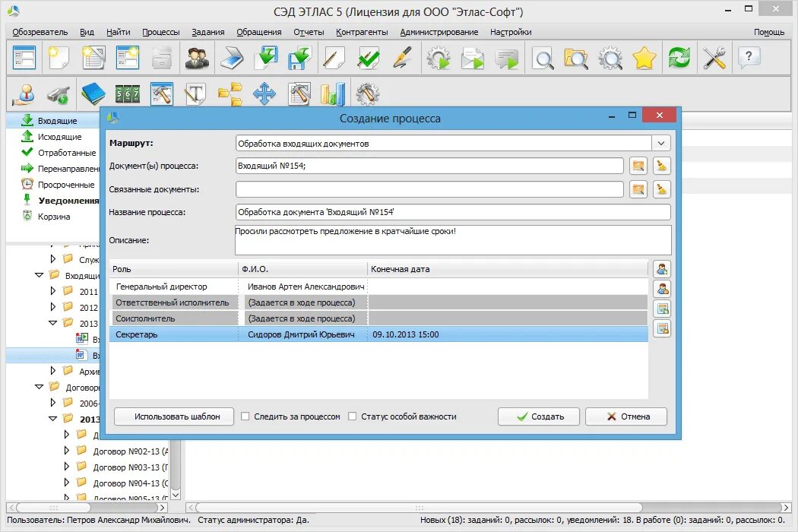798x532 pixels.
Task: Click the question mark help icon
Action: point(749,58)
